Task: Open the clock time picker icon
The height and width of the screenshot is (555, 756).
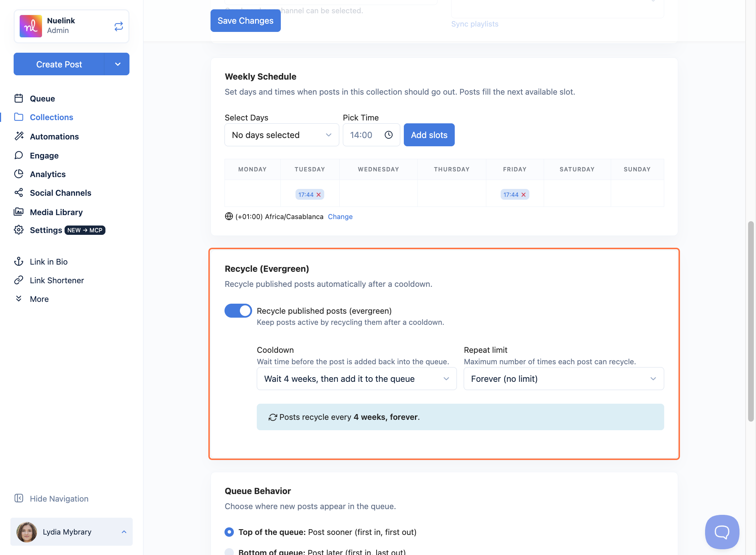Action: [389, 135]
